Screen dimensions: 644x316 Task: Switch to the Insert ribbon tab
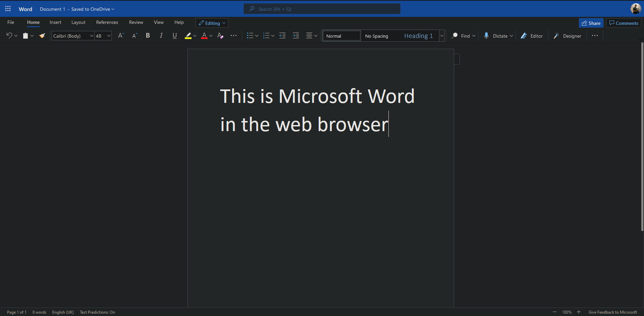coord(55,23)
